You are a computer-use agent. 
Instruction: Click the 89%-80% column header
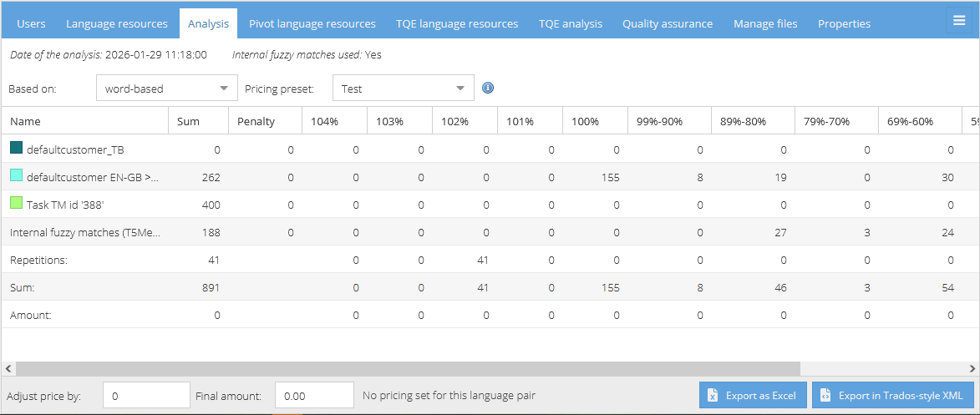[x=753, y=120]
